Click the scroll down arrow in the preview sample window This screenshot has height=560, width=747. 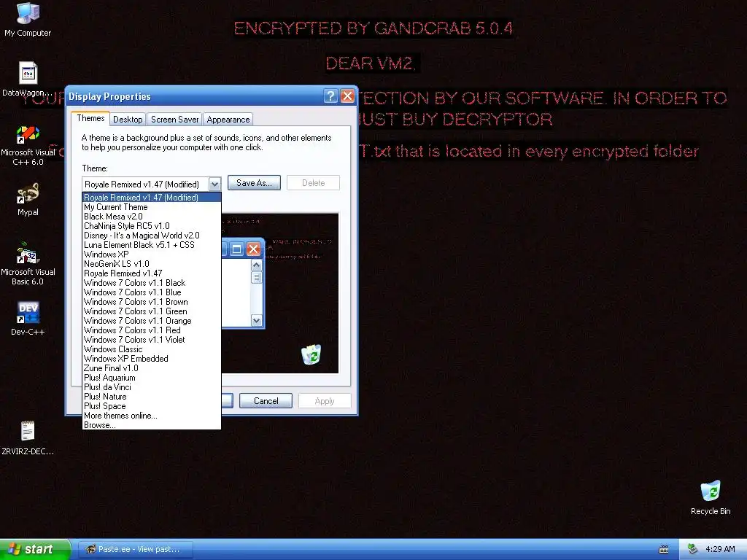point(256,321)
